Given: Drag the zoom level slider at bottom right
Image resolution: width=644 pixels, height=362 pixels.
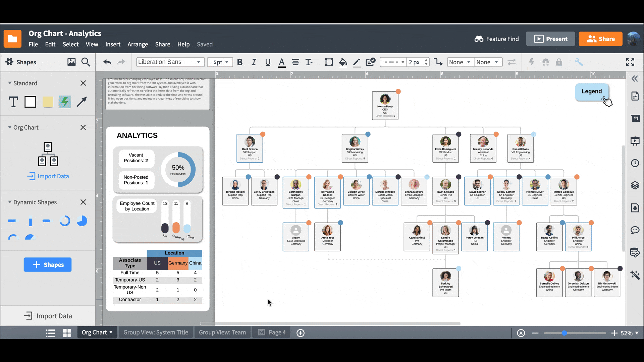Looking at the screenshot, I should pyautogui.click(x=564, y=333).
